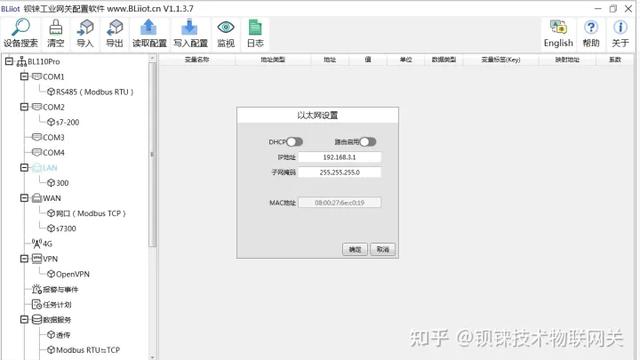Select the LAN node
Screen dimensions: 640x360
[45, 168]
